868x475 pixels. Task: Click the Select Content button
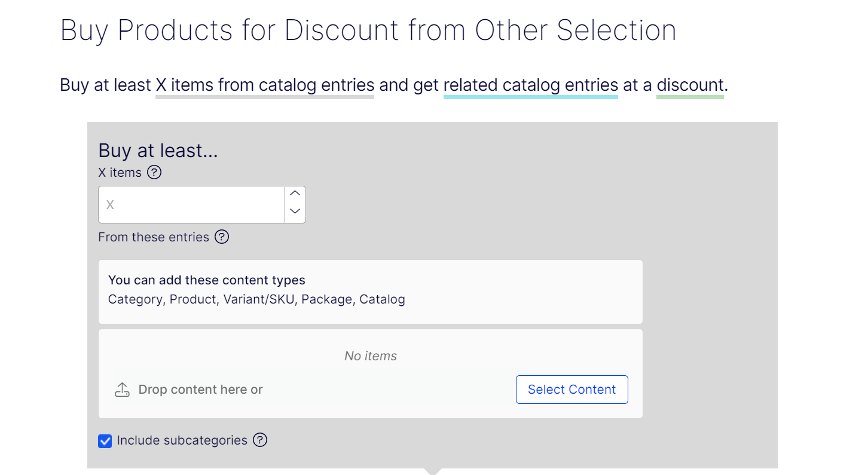coord(571,390)
